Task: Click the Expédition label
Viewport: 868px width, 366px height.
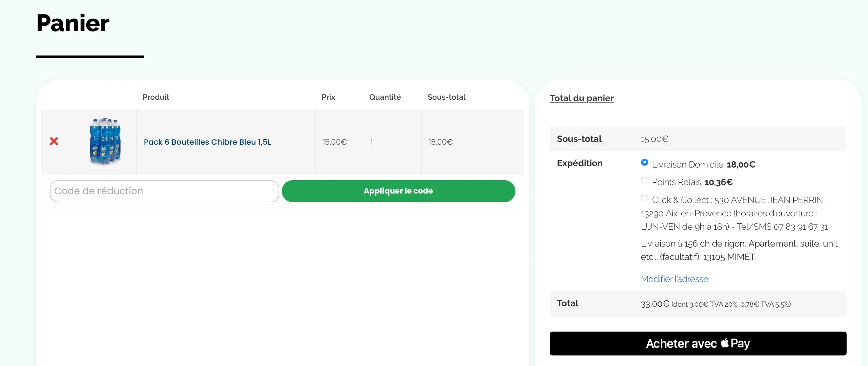Action: click(x=580, y=163)
